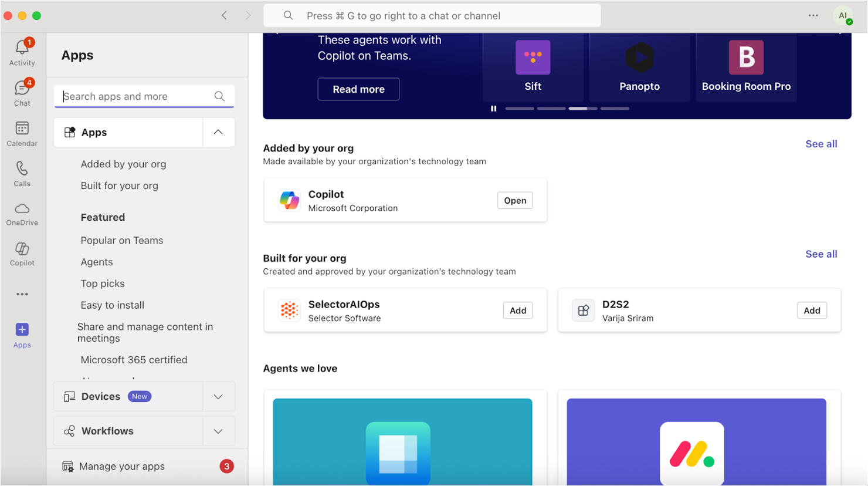The height and width of the screenshot is (486, 868).
Task: Expand the Workflows section chevron
Action: (x=218, y=431)
